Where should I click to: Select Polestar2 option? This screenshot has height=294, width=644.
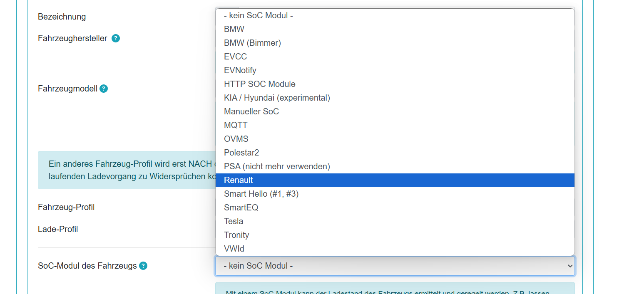click(395, 153)
